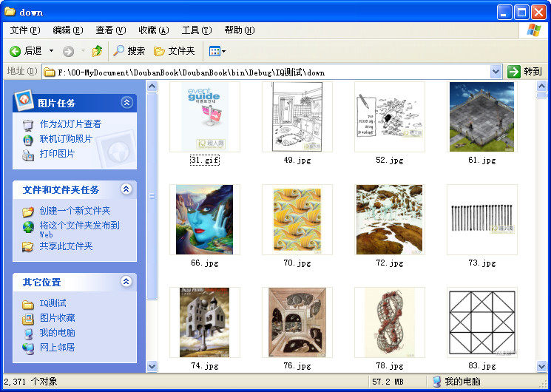This screenshot has width=551, height=392.
Task: Click the task pane scrollbar down arrow
Action: pyautogui.click(x=152, y=366)
